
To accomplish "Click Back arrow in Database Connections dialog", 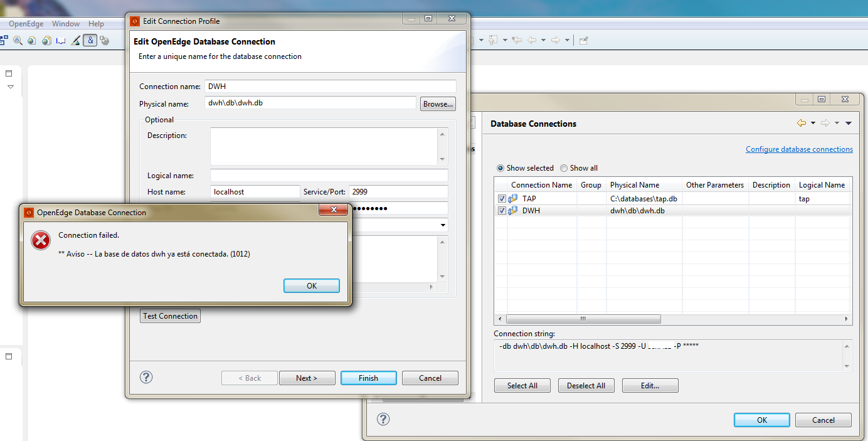I will click(x=802, y=124).
